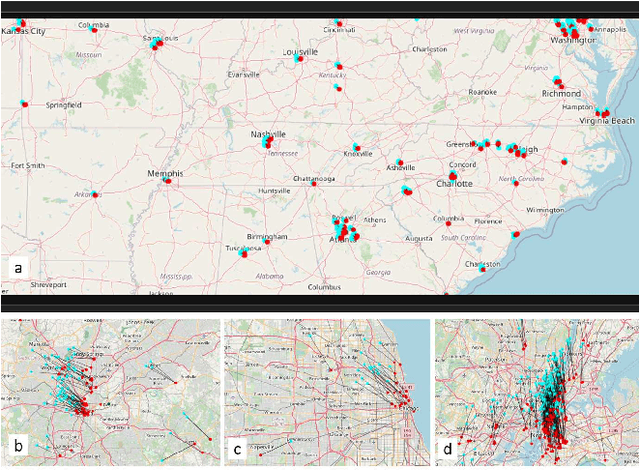Select the marker at Tuscaloosa
This screenshot has width=640, height=470.
pyautogui.click(x=244, y=254)
